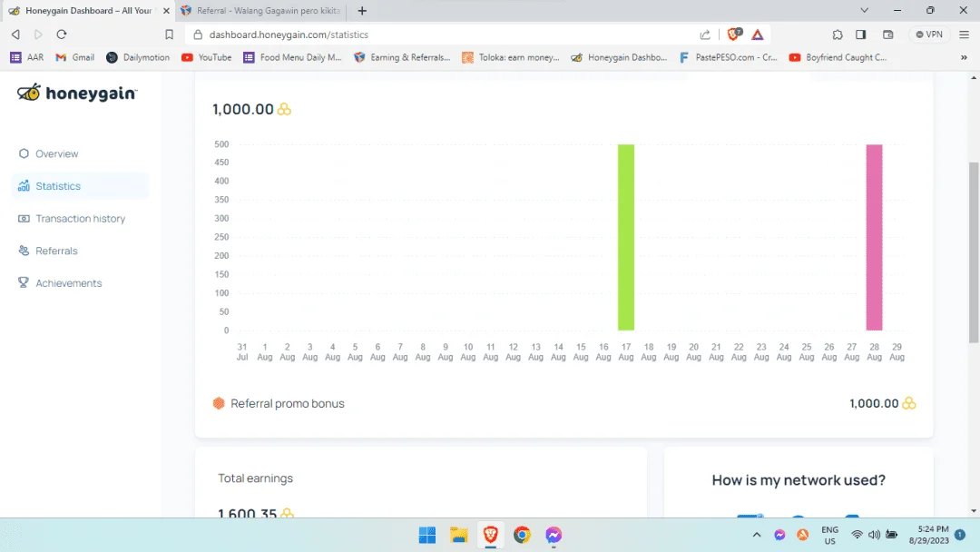980x552 pixels.
Task: Open the browser hamburger menu
Action: tap(965, 34)
